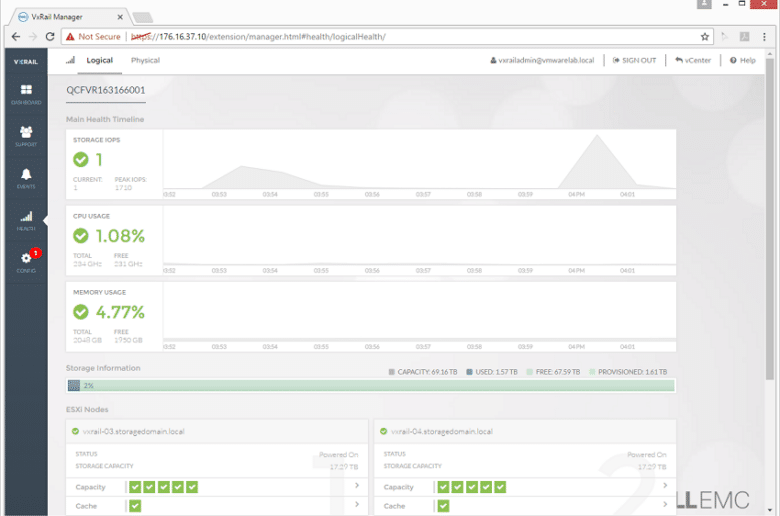Click the browser extension icon beside the menu
The image size is (780, 516).
[x=744, y=36]
